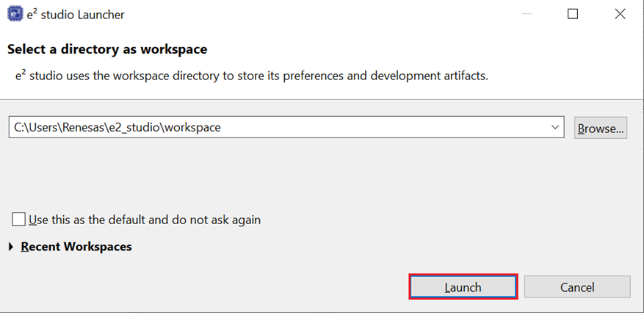Open the workspace path dropdown arrow
Screen dimensions: 644x313
coord(554,127)
